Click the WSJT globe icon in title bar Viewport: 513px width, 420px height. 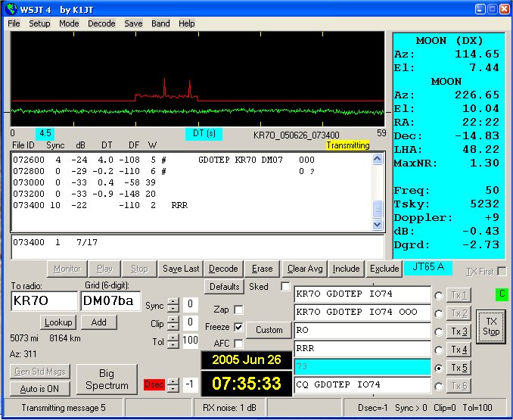pos(11,9)
